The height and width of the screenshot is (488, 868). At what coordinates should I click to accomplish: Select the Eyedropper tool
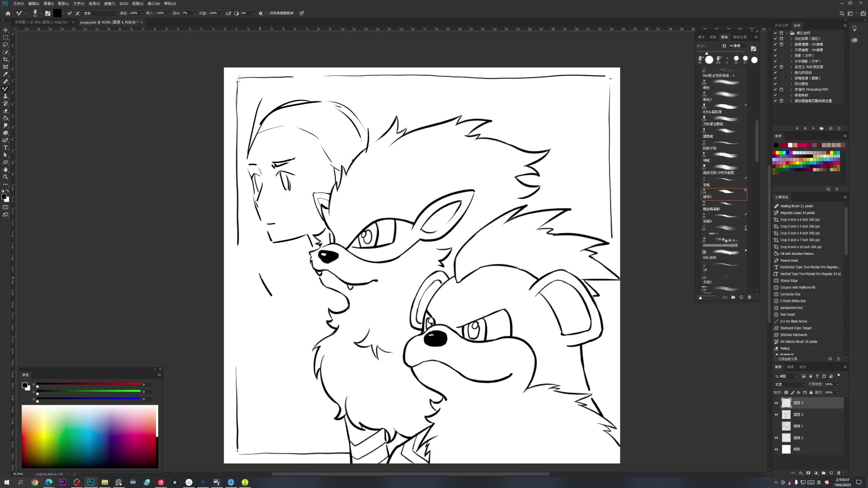(6, 74)
